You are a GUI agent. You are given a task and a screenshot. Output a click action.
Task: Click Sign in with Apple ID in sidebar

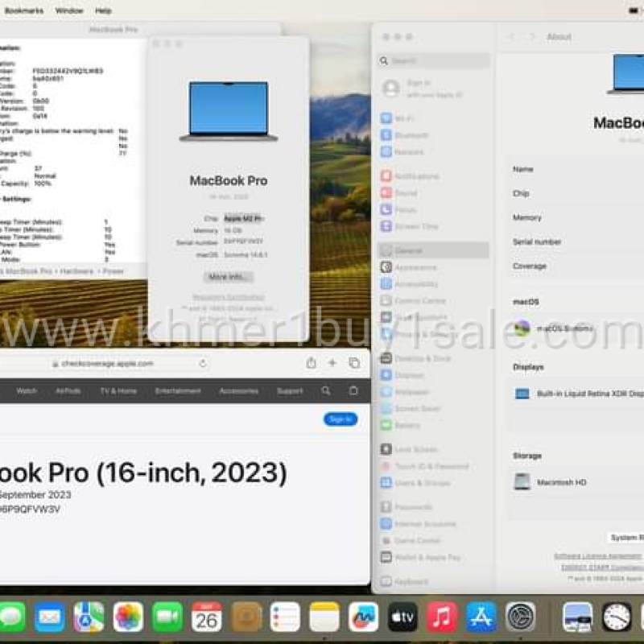coord(433,89)
